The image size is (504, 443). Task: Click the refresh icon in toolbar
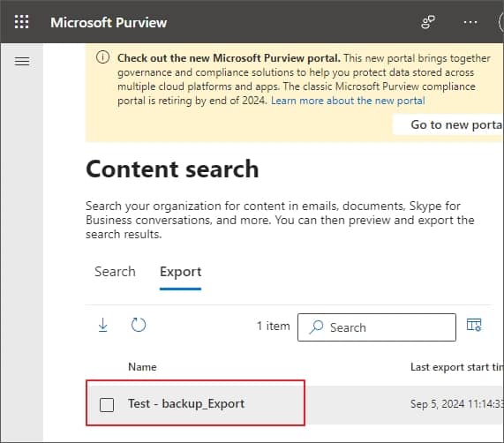click(x=139, y=325)
